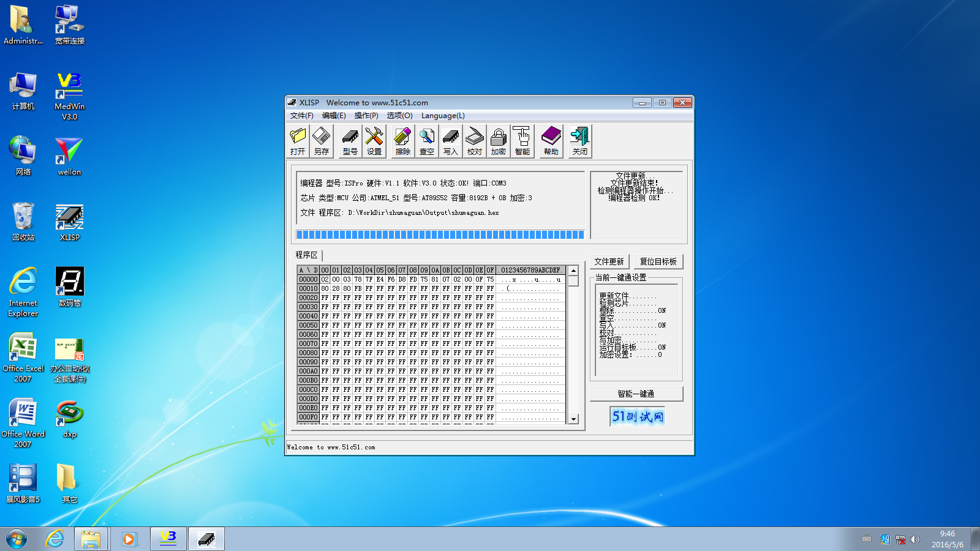Image resolution: width=980 pixels, height=551 pixels.
Task: Open the media player taskbar icon
Action: pyautogui.click(x=129, y=539)
